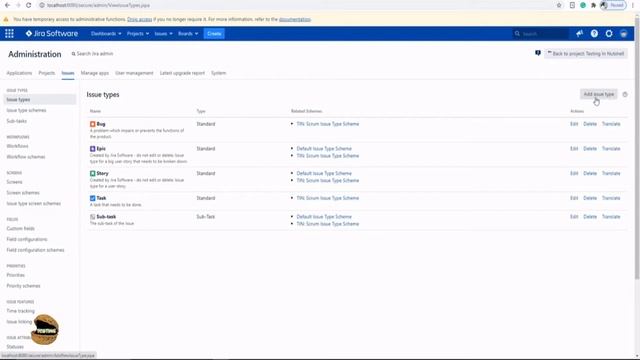This screenshot has width=640, height=360.
Task: Expand the Projects dropdown menu
Action: click(138, 33)
